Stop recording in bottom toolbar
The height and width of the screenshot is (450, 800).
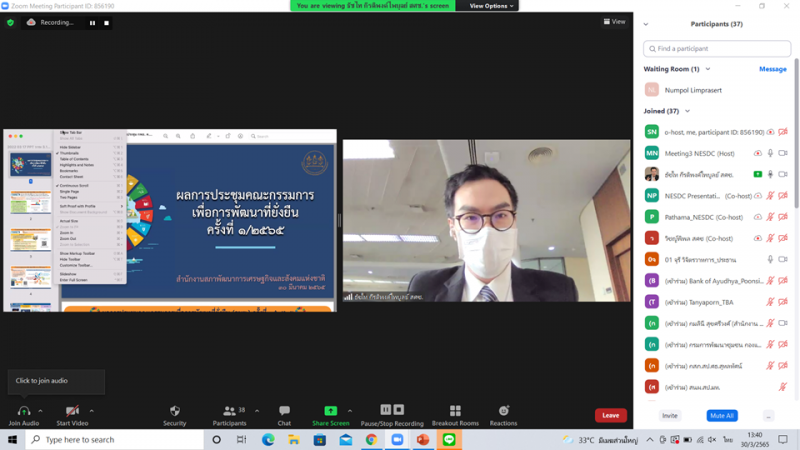pos(399,410)
